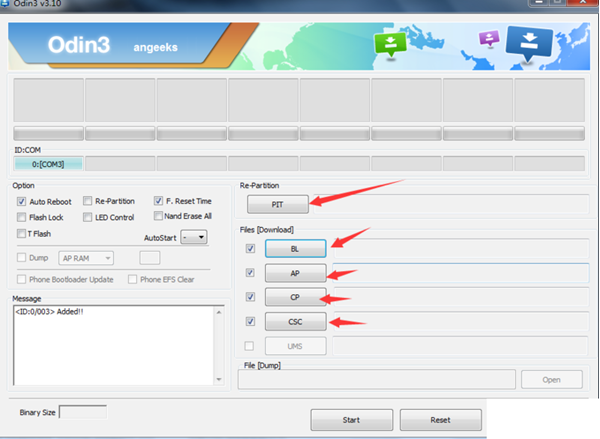Open the AutoStart dropdown
The width and height of the screenshot is (600, 439).
201,237
